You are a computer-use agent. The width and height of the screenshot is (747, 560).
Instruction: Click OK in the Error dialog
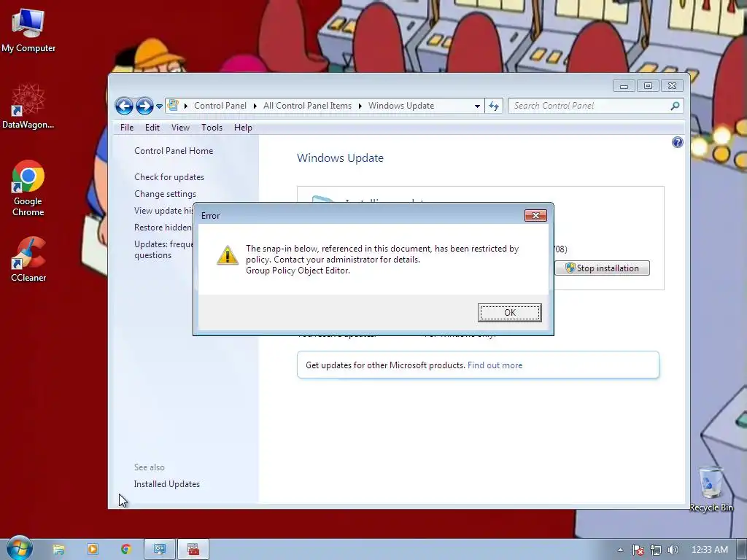pos(509,312)
